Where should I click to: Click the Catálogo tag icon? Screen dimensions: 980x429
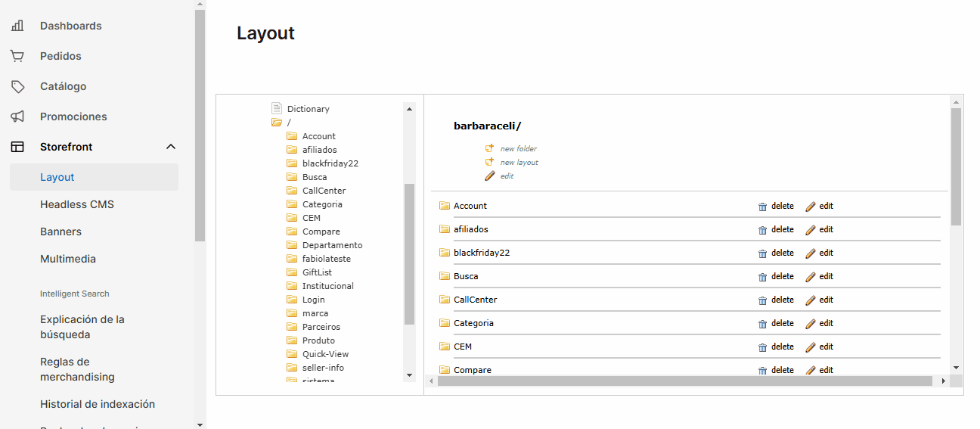pyautogui.click(x=17, y=86)
